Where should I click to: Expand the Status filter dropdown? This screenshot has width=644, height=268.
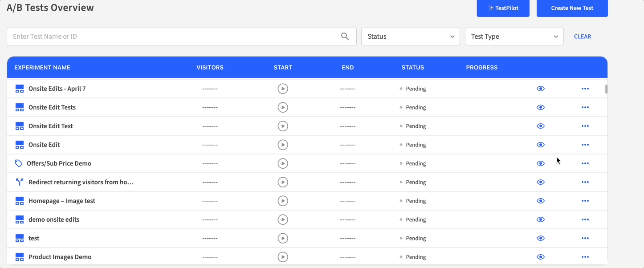[410, 37]
